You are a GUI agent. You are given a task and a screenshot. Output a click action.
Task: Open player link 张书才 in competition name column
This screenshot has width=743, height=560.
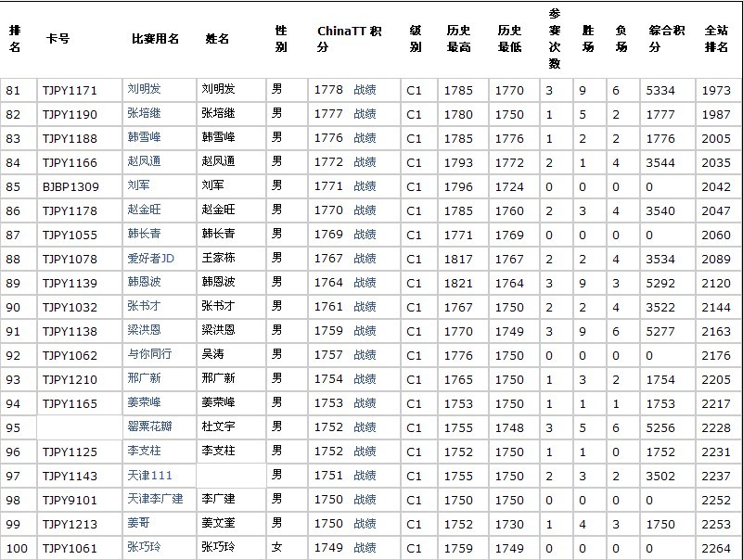pyautogui.click(x=144, y=306)
